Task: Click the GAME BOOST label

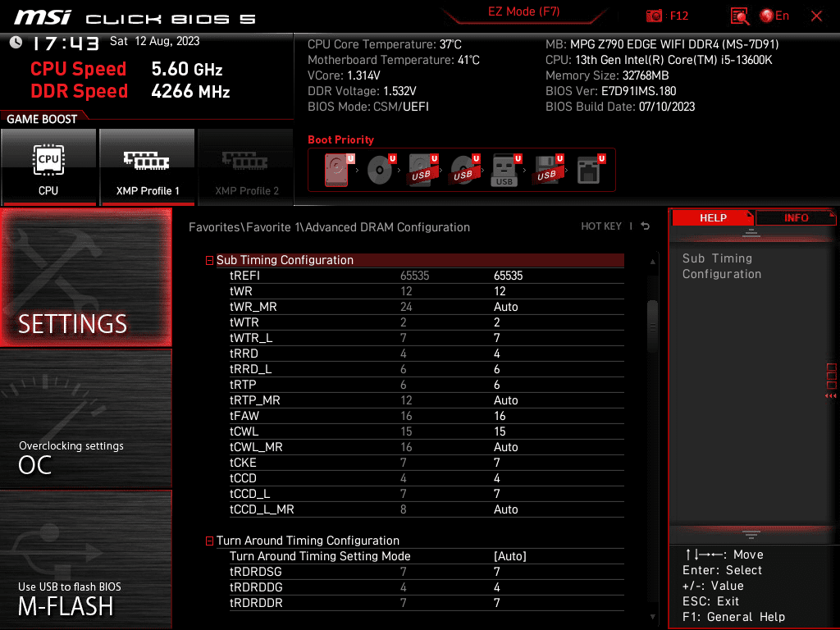Action: click(42, 119)
